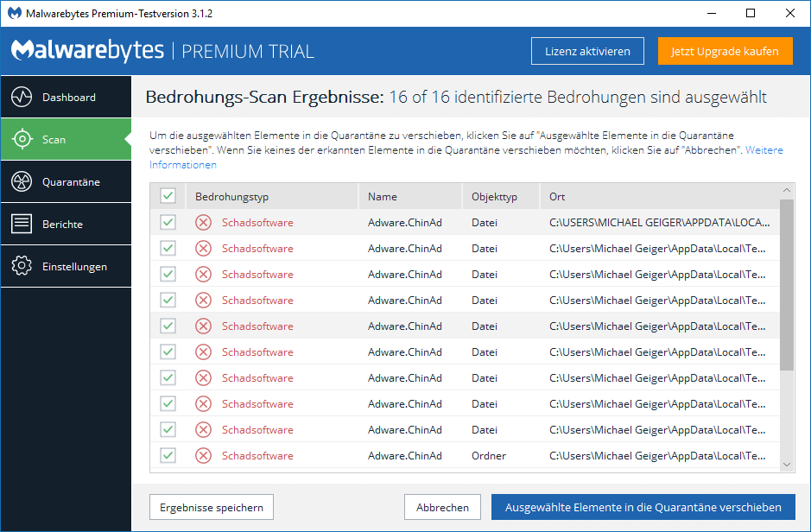Viewport: 811px width, 532px height.
Task: Select the "Ordner" object type cell
Action: (x=489, y=455)
